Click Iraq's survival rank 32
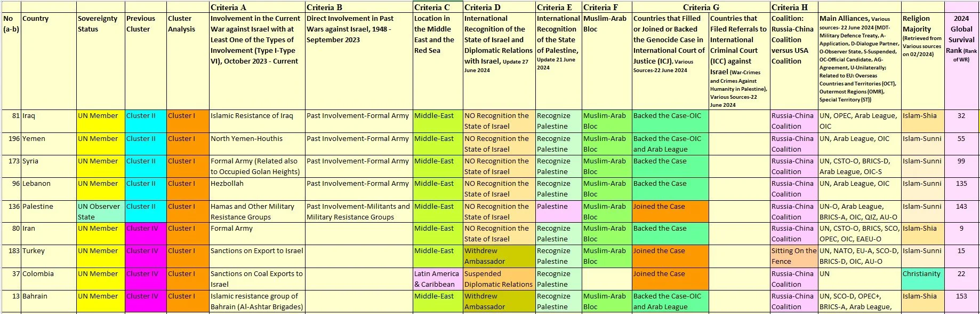The width and height of the screenshot is (980, 314). coord(961,121)
